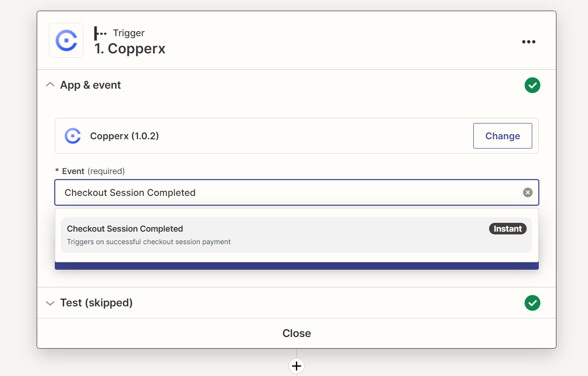The height and width of the screenshot is (376, 588).
Task: Select Checkout Session Completed option
Action: coord(296,235)
